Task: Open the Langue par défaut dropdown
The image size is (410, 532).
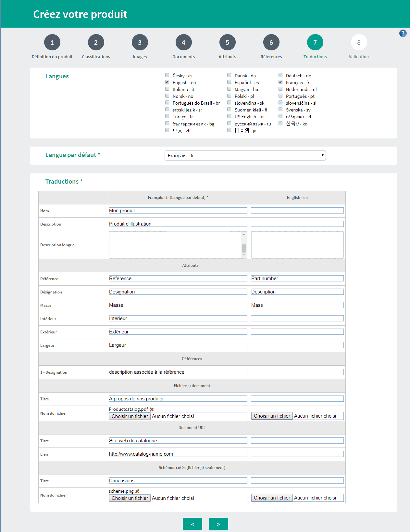Action: [245, 156]
